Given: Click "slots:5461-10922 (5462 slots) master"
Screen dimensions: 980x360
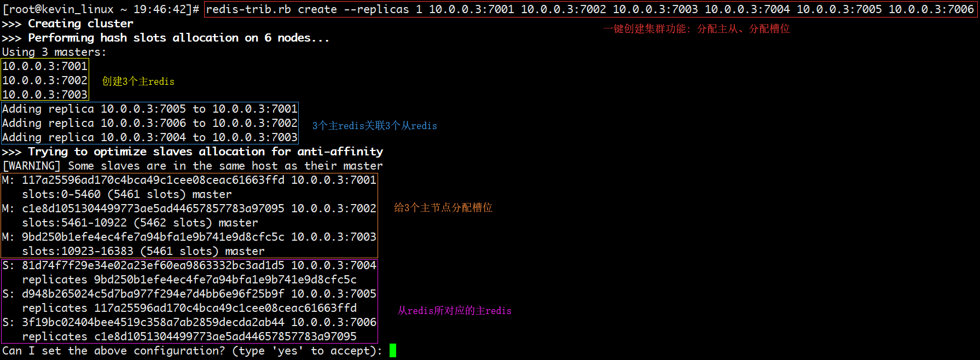Looking at the screenshot, I should (x=140, y=223).
